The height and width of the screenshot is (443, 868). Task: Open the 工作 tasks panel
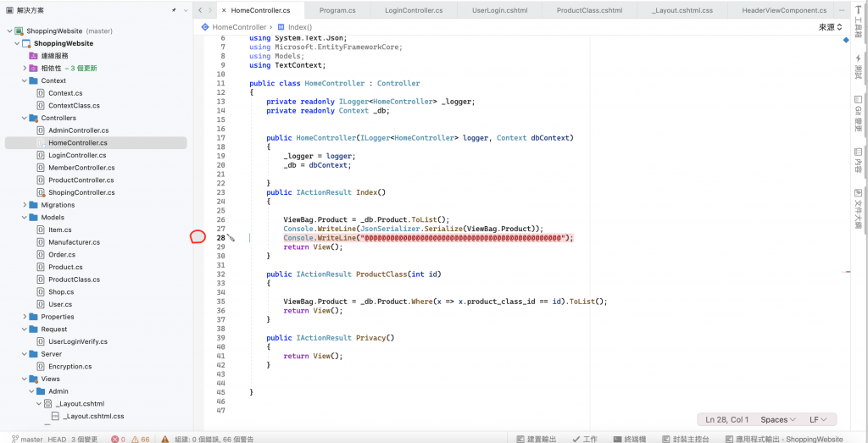point(585,439)
